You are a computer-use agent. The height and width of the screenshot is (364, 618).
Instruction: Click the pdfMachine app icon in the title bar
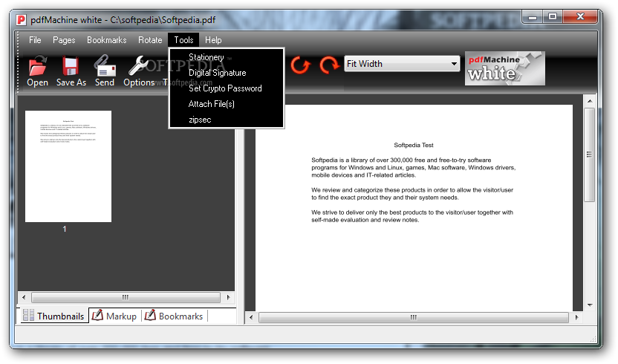pos(22,20)
